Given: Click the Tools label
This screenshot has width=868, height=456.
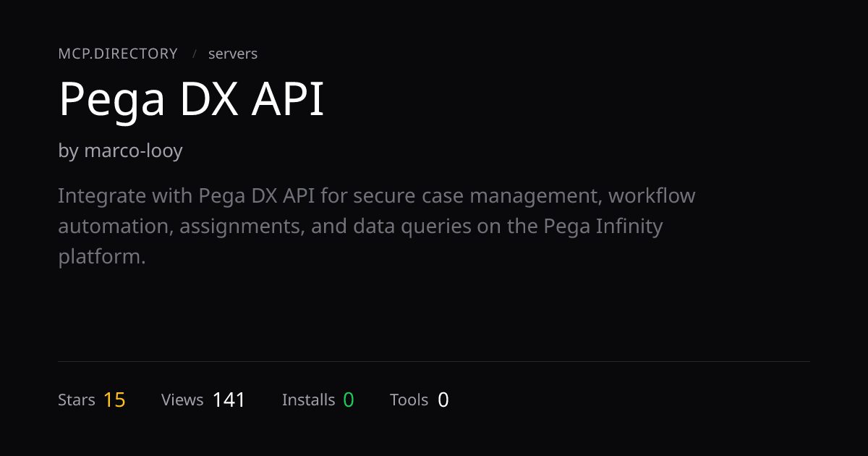Looking at the screenshot, I should click(409, 400).
